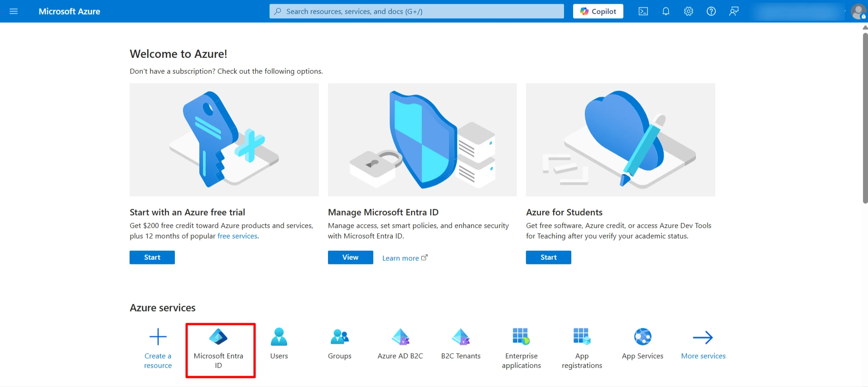This screenshot has height=387, width=868.
Task: Open the feedback icon
Action: 733,11
